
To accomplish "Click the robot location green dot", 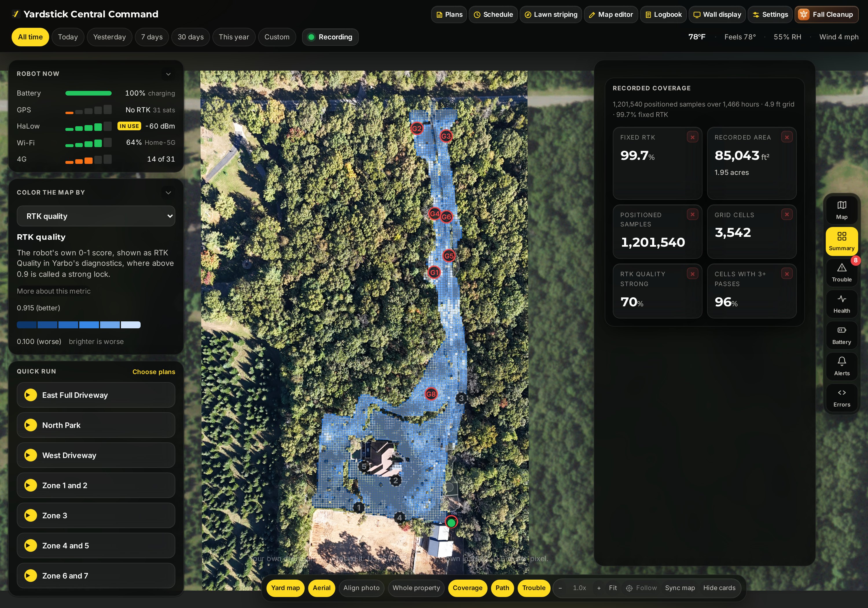I will 451,523.
